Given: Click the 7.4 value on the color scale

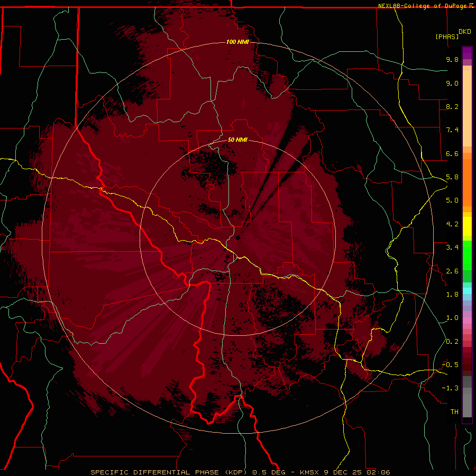Looking at the screenshot, I should point(452,130).
